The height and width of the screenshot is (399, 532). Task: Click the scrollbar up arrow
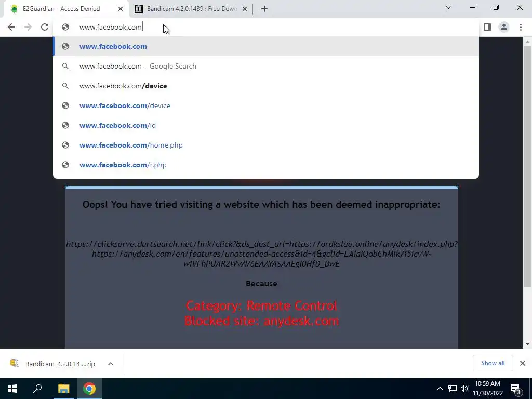[527, 42]
